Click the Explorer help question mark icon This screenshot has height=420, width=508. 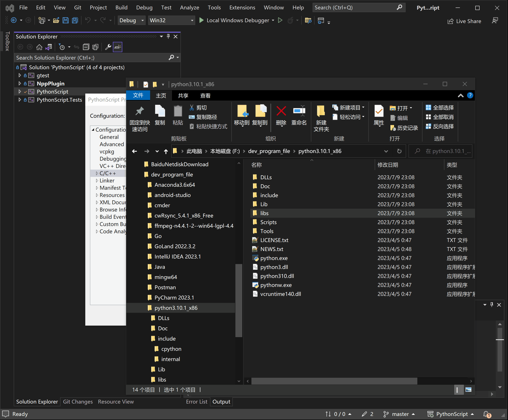(470, 95)
